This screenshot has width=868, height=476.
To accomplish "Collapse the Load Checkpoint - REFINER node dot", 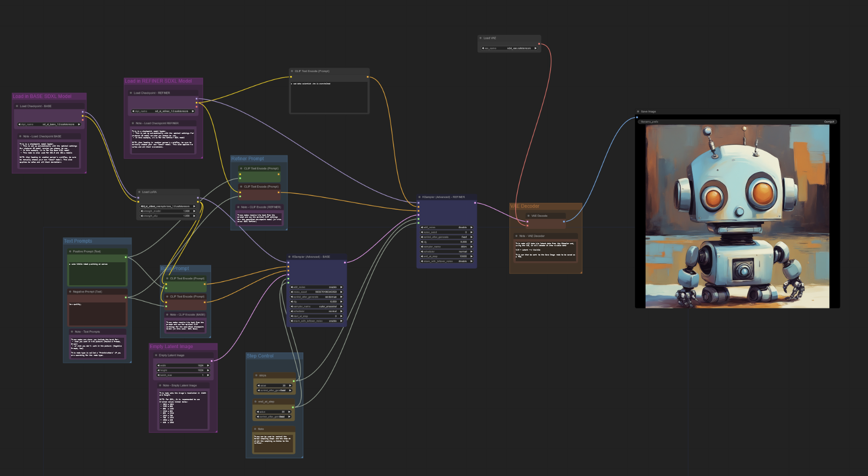I will tap(131, 93).
